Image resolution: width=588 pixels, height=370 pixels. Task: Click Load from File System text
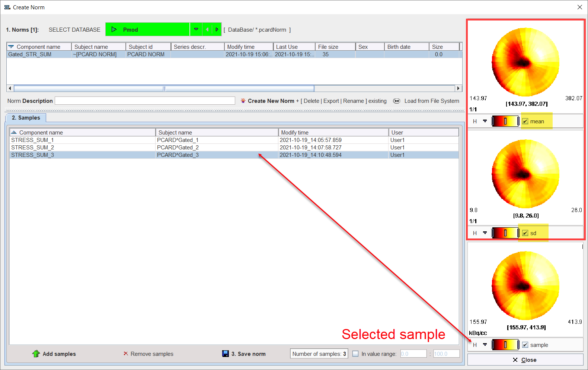tap(432, 101)
